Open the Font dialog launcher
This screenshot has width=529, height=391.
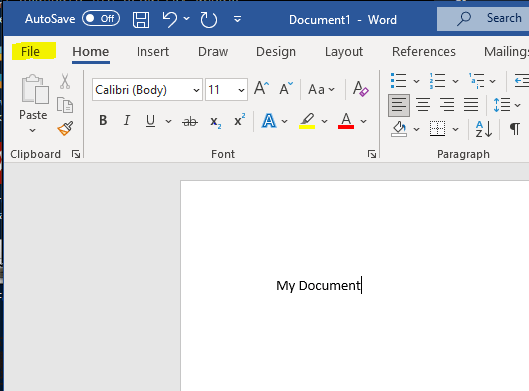[x=372, y=154]
